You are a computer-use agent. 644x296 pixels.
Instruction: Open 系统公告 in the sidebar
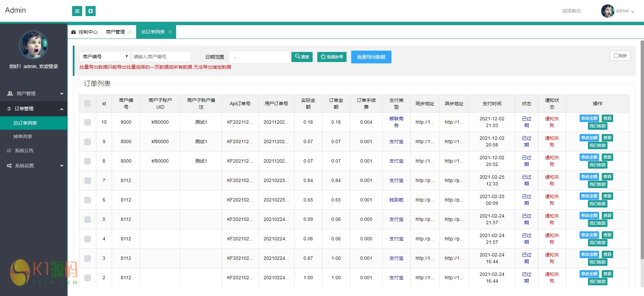[x=34, y=151]
